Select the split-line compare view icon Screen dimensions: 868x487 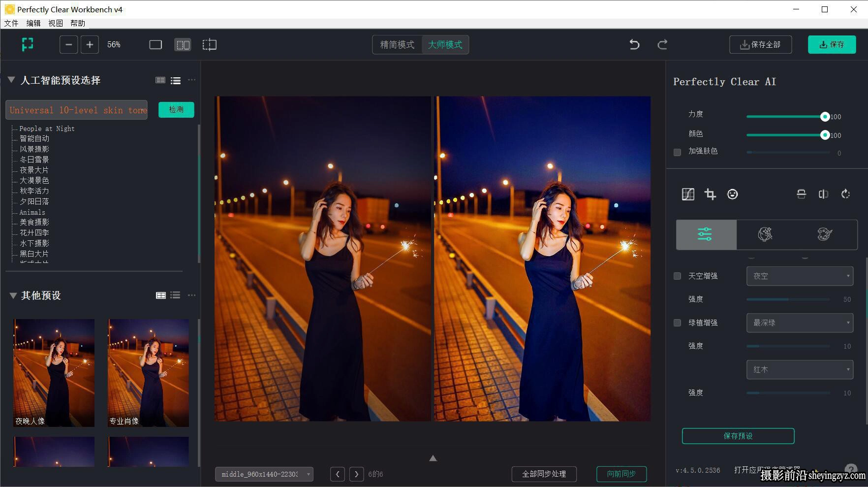[x=210, y=45]
